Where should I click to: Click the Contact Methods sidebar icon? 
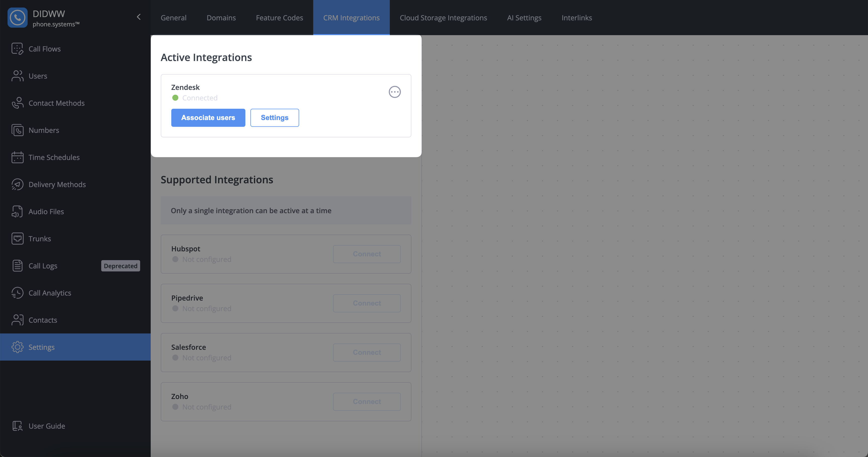point(17,103)
